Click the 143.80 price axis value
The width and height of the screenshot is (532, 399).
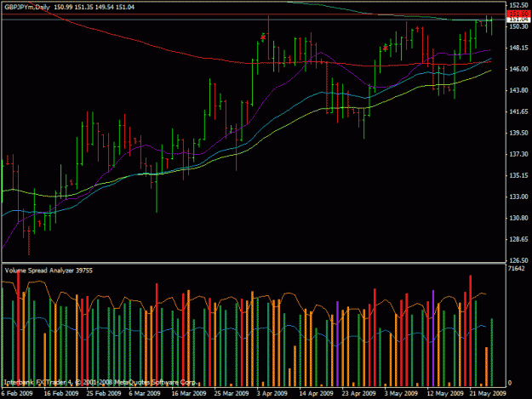tap(518, 90)
